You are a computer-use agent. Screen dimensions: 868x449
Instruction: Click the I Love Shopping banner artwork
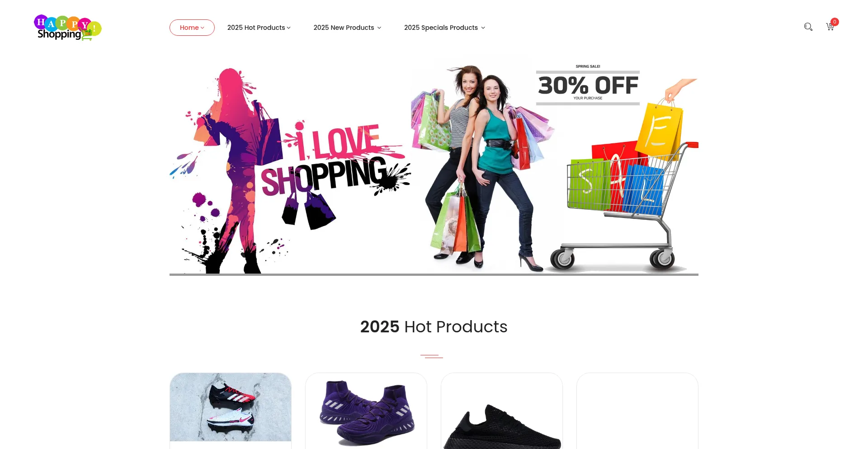(x=289, y=170)
